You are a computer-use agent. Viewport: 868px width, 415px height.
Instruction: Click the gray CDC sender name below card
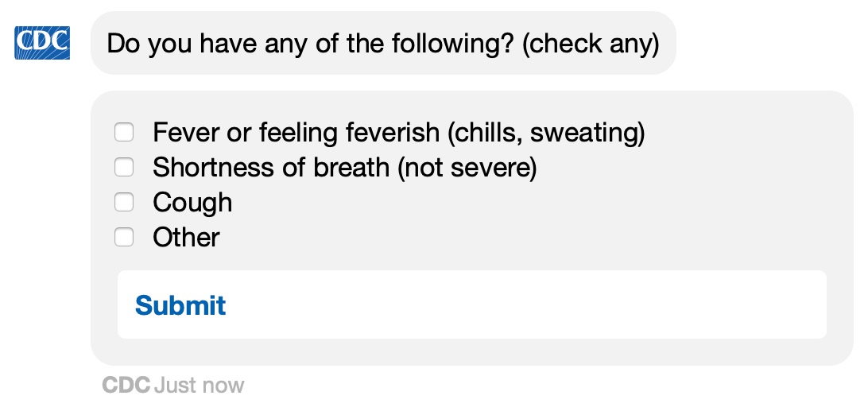[126, 385]
